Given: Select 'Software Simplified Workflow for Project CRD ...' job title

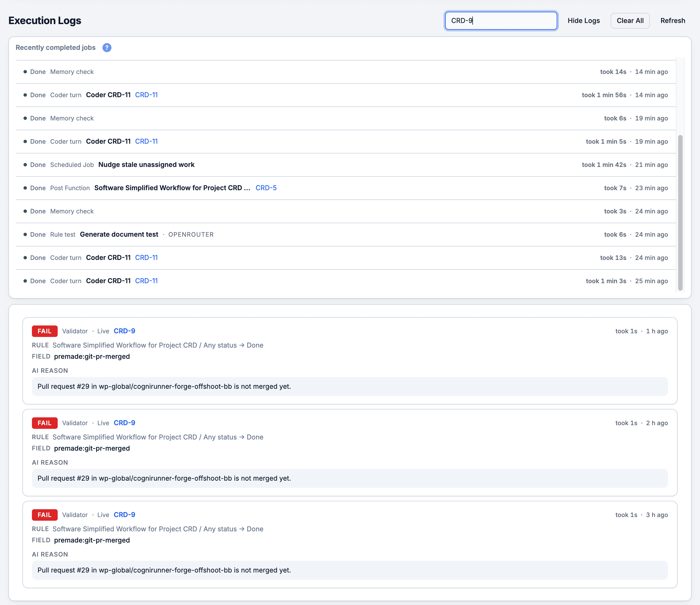Looking at the screenshot, I should [x=172, y=188].
